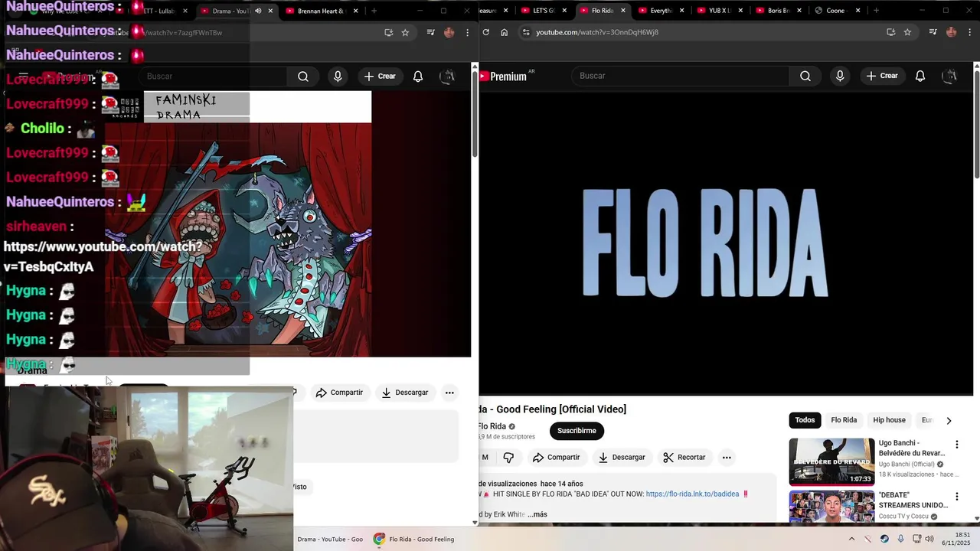Viewport: 980px width, 551px height.
Task: Open account avatar in right YouTube window
Action: 949,76
